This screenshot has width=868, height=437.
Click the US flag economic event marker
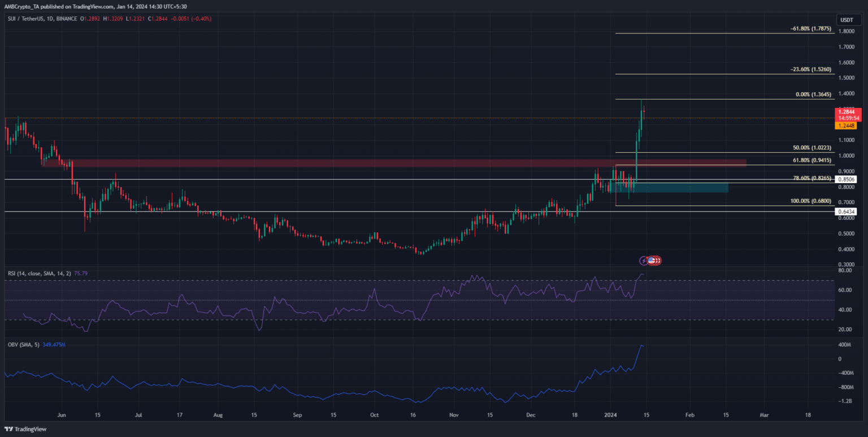click(651, 261)
